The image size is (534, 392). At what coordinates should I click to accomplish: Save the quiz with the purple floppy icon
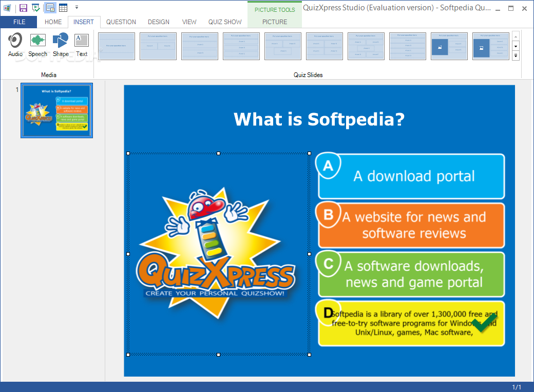pos(23,8)
